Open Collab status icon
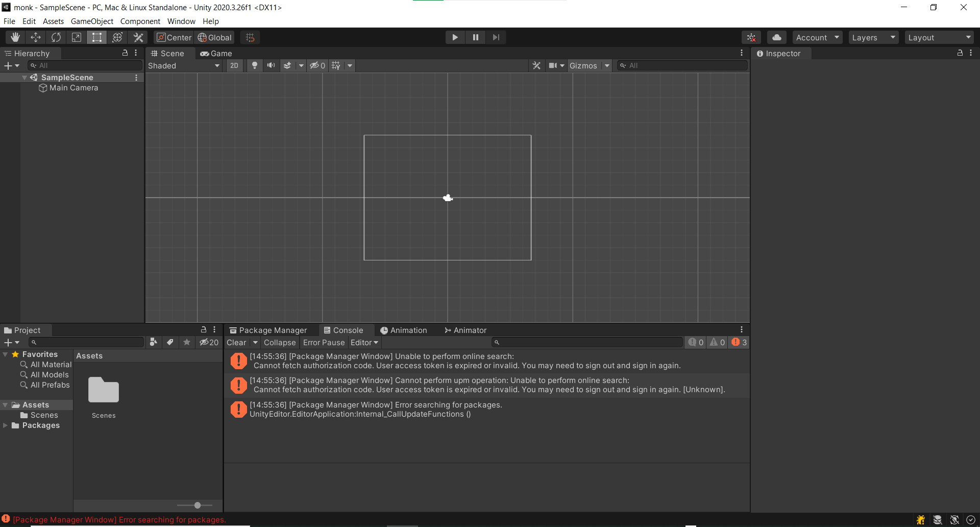This screenshot has width=980, height=527. click(751, 37)
